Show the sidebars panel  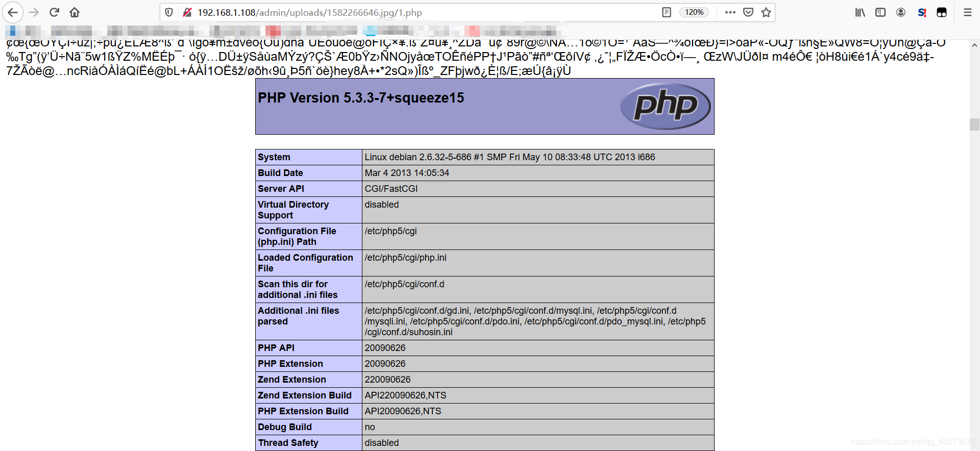point(880,12)
